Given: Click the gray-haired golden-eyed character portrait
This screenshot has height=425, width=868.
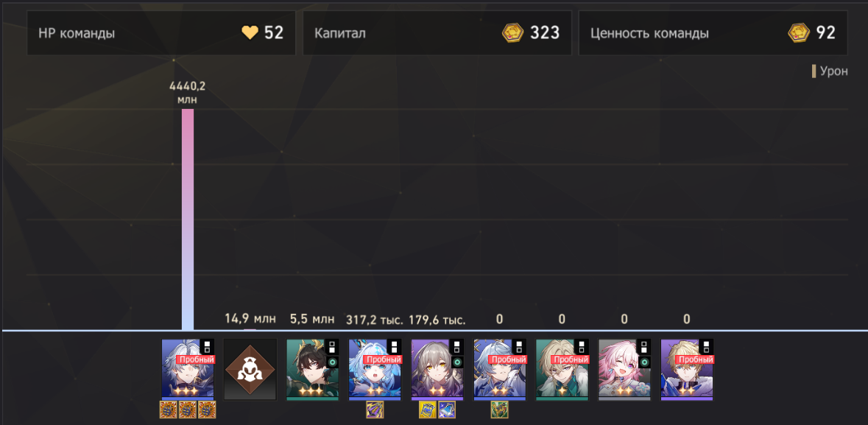Looking at the screenshot, I should (x=437, y=370).
